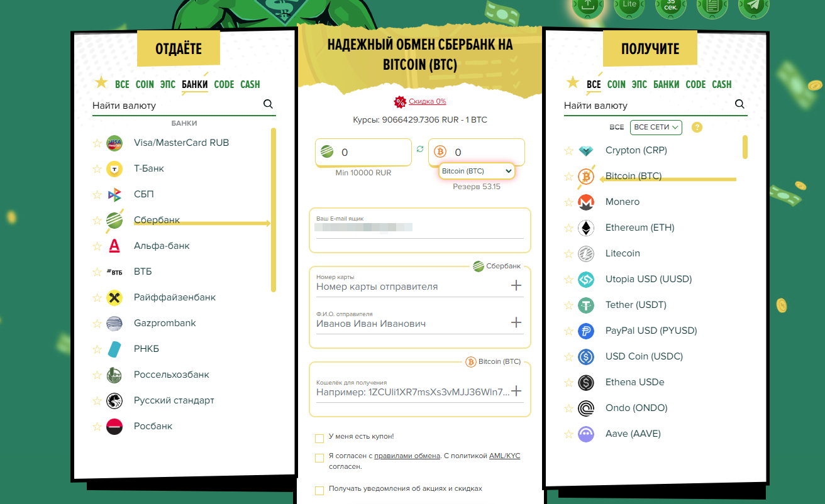Image resolution: width=825 pixels, height=504 pixels.
Task: Select the Litecoin coin icon
Action: (586, 254)
